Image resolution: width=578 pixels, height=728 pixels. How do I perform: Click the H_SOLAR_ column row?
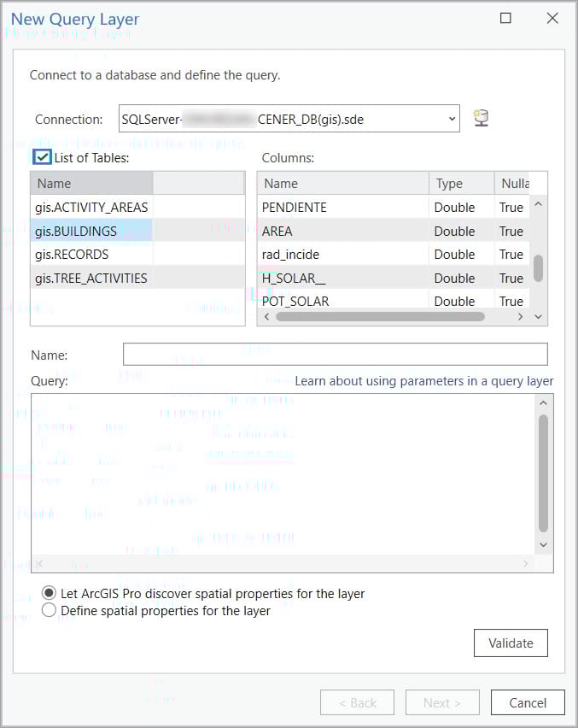click(394, 278)
